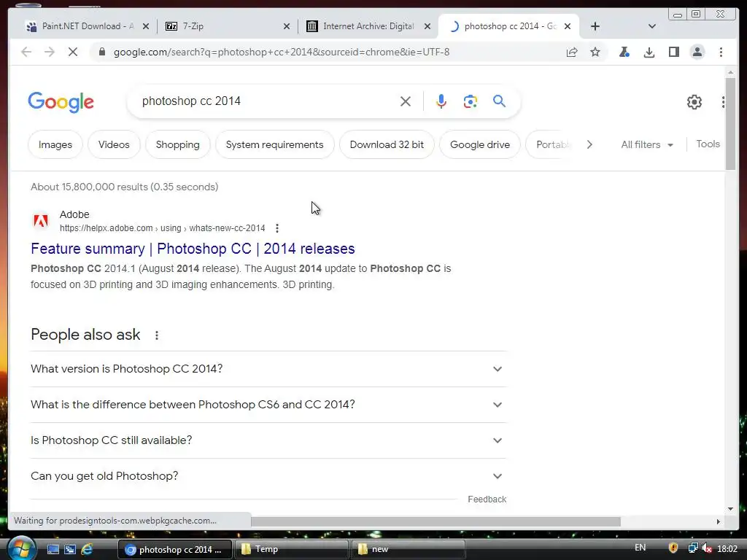Click the Feedback link
This screenshot has width=747, height=560.
coord(487,499)
